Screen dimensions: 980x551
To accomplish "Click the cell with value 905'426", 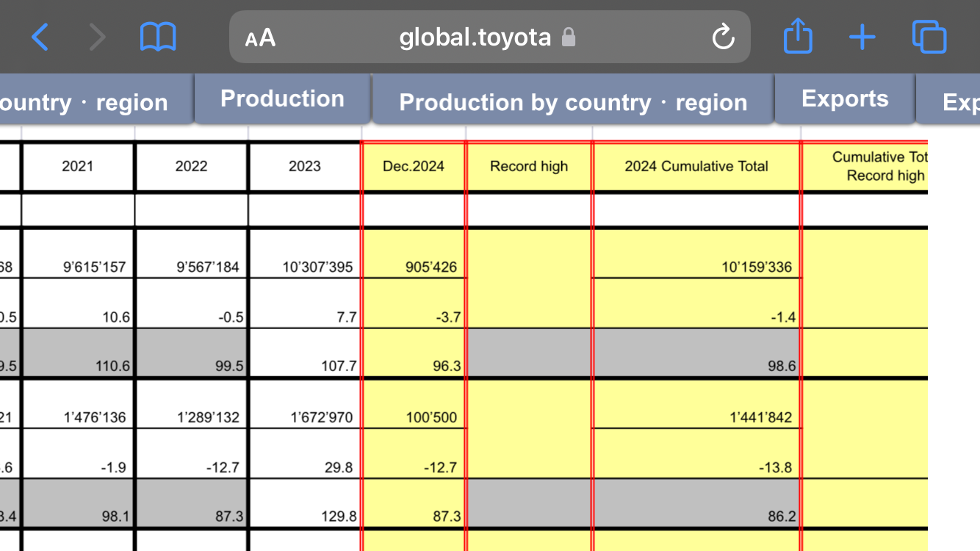I will [414, 254].
